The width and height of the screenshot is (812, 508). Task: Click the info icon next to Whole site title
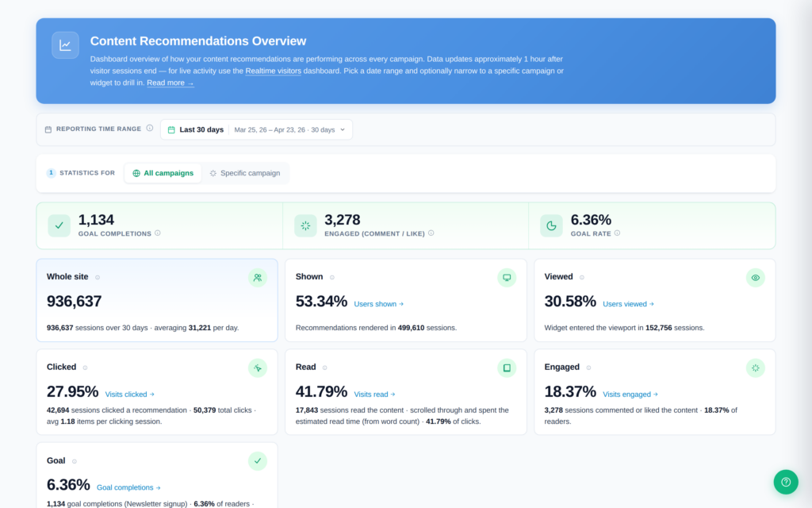(x=98, y=277)
